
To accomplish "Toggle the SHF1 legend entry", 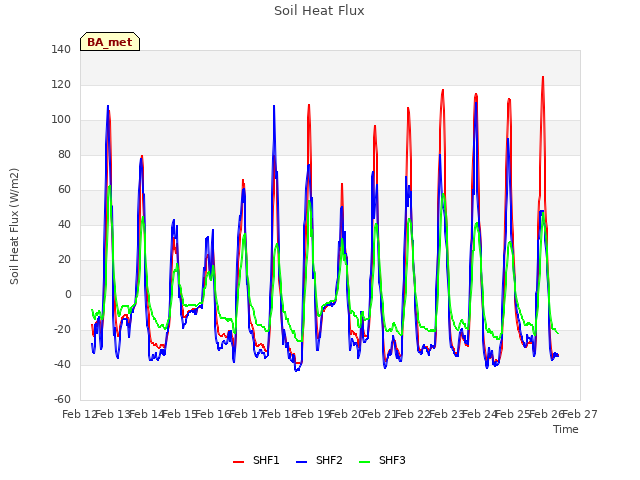I will click(x=256, y=460).
